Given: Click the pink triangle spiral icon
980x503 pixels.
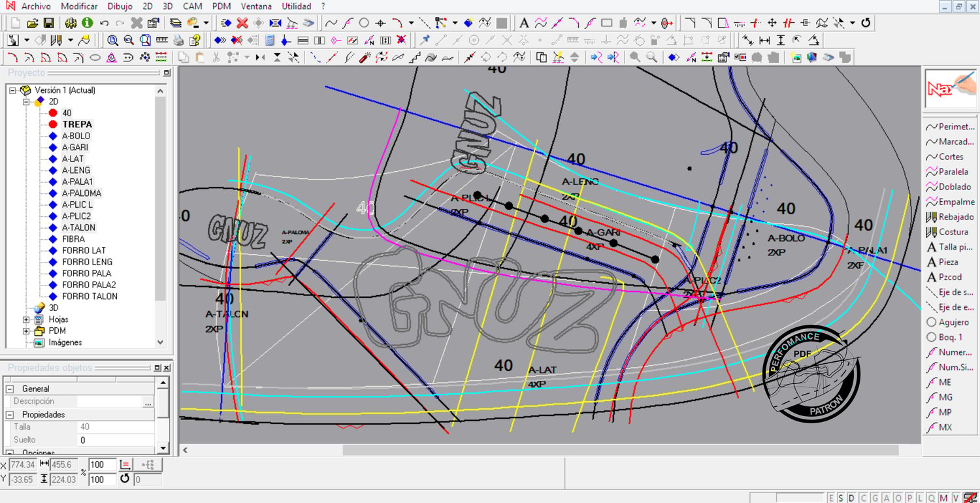Looking at the screenshot, I should point(112,57).
